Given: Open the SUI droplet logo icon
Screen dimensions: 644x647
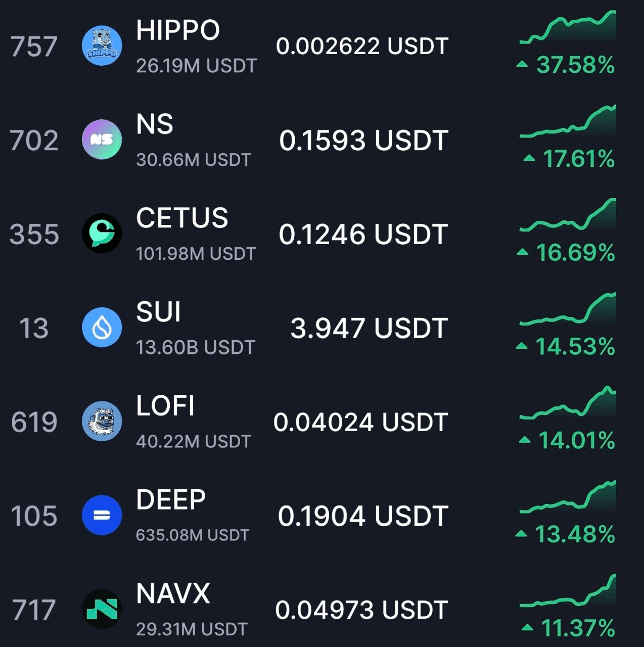Looking at the screenshot, I should [x=102, y=328].
